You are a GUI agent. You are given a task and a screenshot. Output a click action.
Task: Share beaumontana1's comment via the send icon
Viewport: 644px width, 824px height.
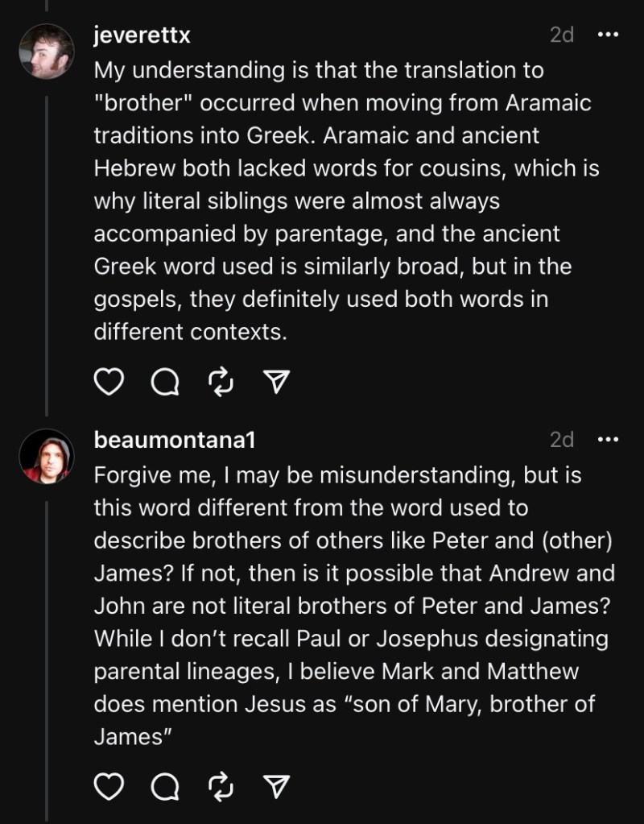tap(276, 785)
